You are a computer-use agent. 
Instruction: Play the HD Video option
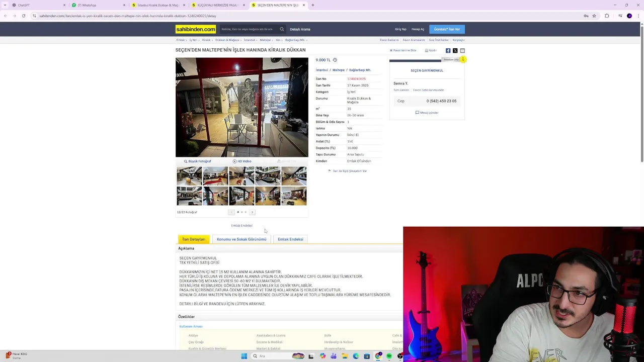click(x=242, y=161)
